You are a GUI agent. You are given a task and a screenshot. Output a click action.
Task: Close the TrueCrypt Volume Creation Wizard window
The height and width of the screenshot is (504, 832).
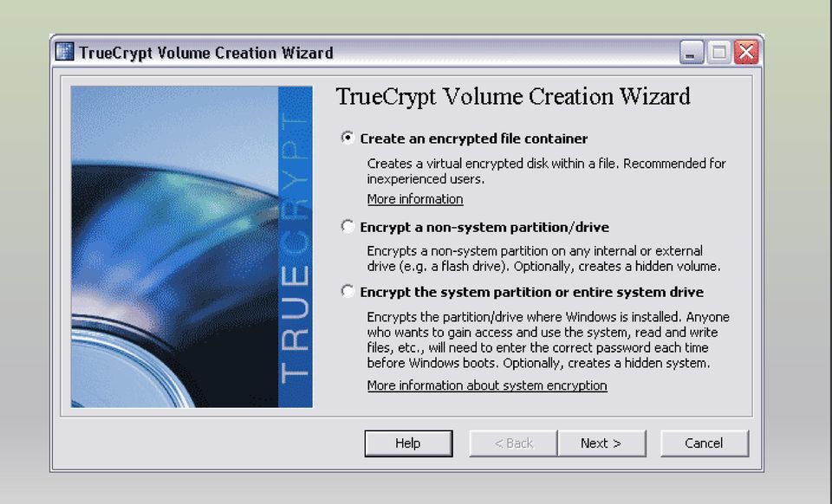coord(746,52)
